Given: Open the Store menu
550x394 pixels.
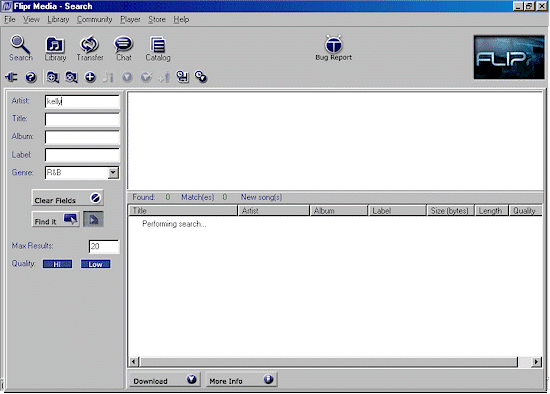Looking at the screenshot, I should pyautogui.click(x=157, y=19).
